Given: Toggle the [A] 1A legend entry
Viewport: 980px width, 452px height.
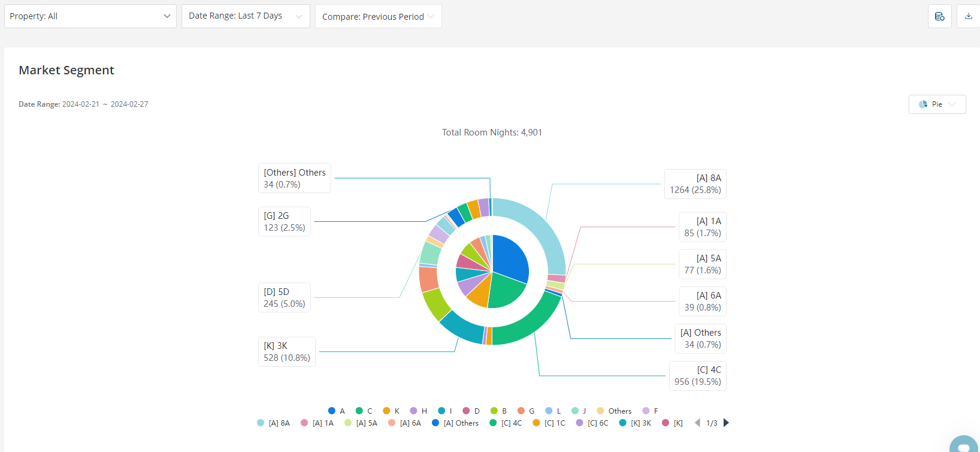Looking at the screenshot, I should point(317,423).
